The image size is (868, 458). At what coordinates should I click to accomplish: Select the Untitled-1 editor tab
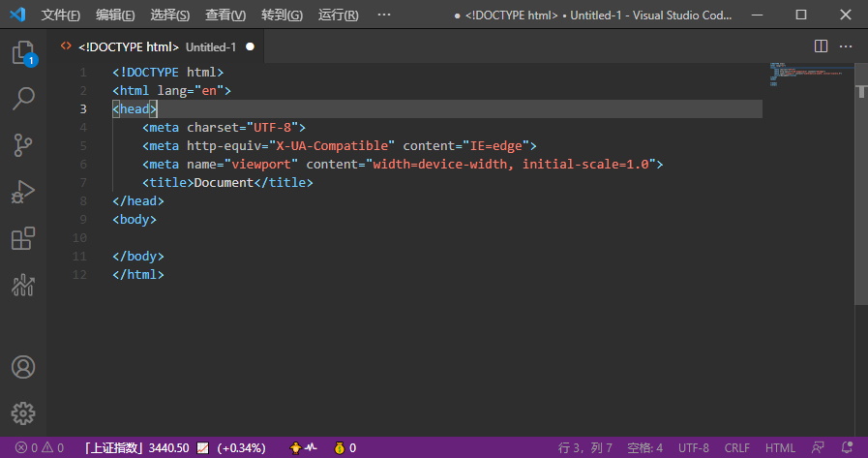[x=157, y=46]
